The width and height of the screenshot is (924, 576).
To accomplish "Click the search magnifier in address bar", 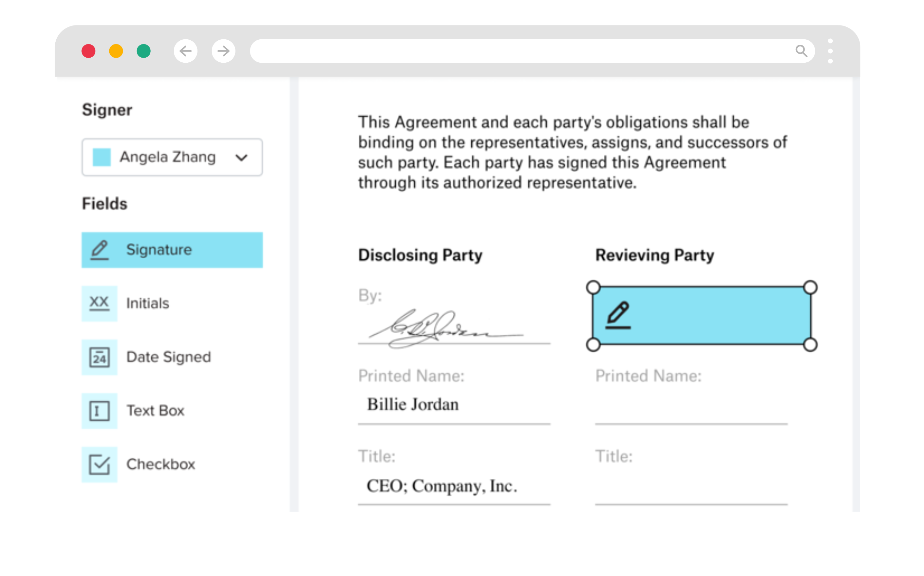I will tap(801, 51).
